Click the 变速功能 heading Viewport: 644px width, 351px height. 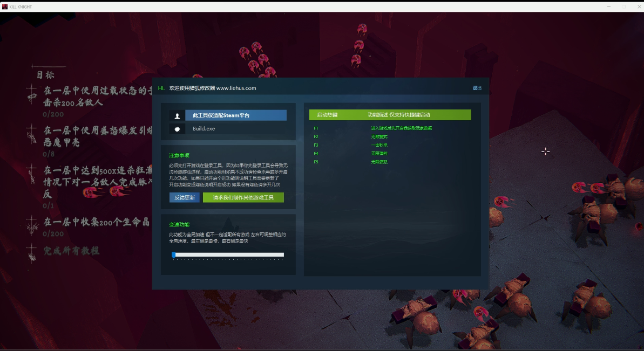click(179, 225)
